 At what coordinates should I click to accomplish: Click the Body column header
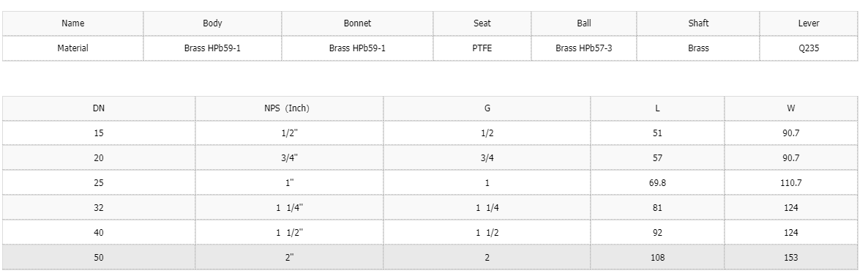coord(212,23)
